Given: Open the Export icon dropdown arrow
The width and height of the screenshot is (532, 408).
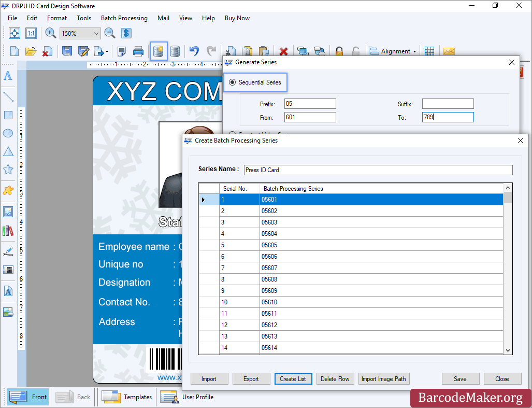Looking at the screenshot, I should click(107, 52).
